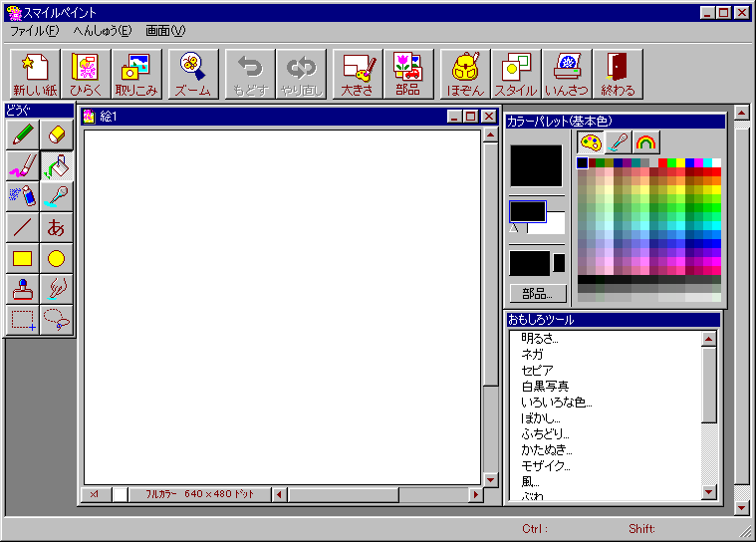Select the あ text tool
The height and width of the screenshot is (542, 756).
point(57,227)
